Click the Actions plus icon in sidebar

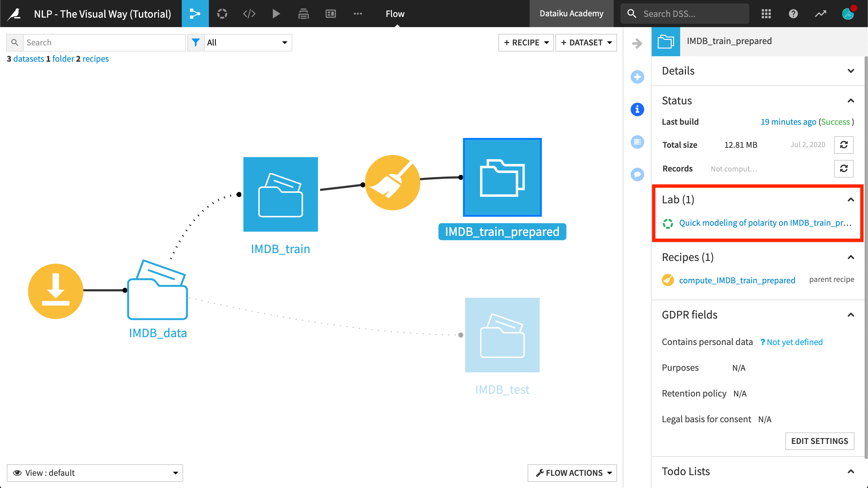(637, 77)
